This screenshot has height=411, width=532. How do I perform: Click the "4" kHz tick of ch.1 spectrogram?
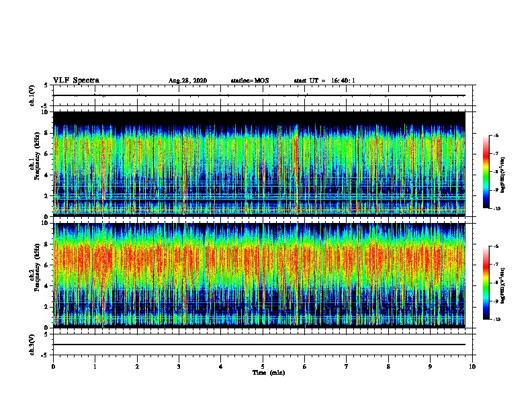point(46,175)
